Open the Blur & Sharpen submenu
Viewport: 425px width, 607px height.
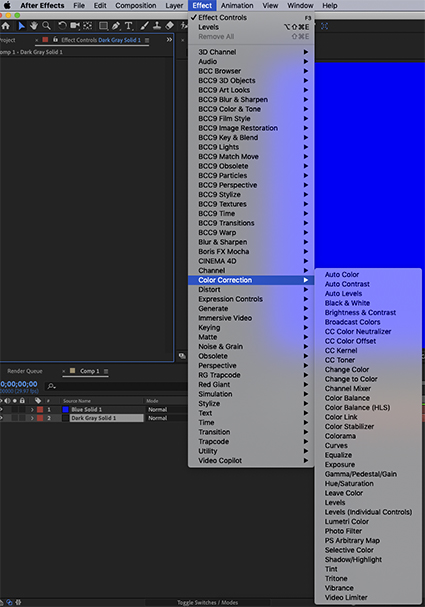point(251,242)
